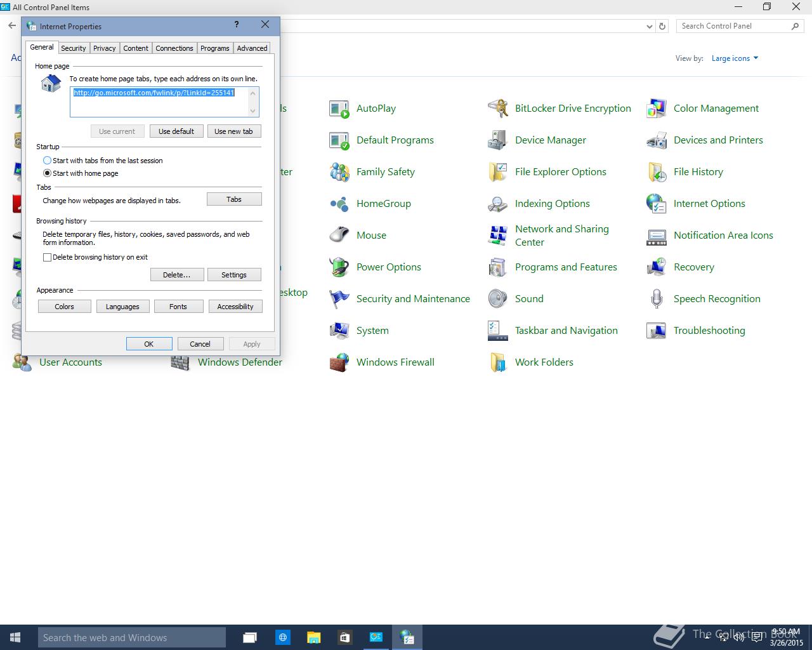Open File Explorer from the taskbar
This screenshot has height=650, width=812.
(x=313, y=637)
